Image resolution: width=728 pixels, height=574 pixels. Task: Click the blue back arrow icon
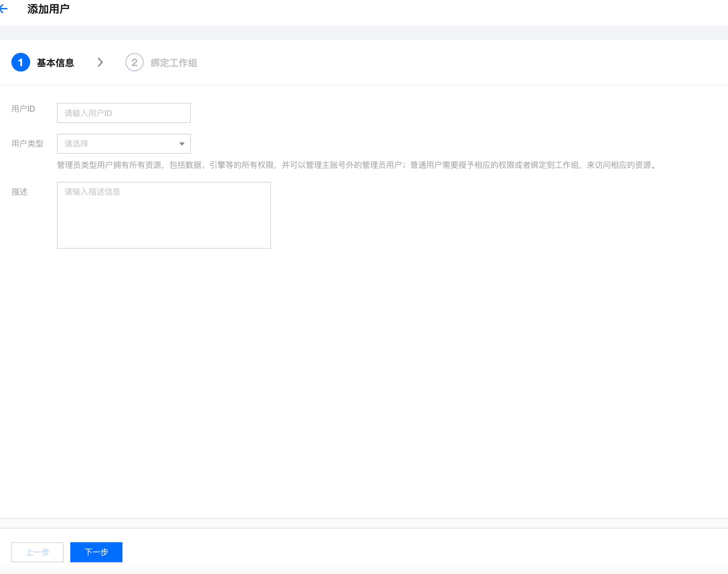pyautogui.click(x=4, y=9)
